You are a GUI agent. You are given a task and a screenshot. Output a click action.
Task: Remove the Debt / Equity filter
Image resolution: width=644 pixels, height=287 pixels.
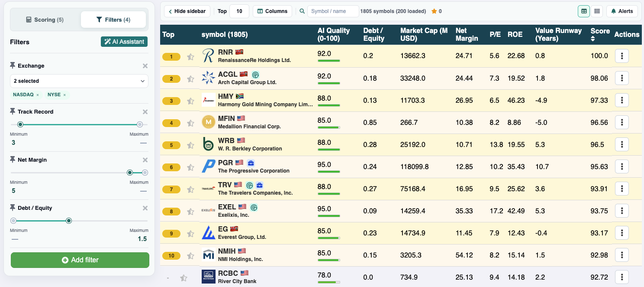click(145, 208)
